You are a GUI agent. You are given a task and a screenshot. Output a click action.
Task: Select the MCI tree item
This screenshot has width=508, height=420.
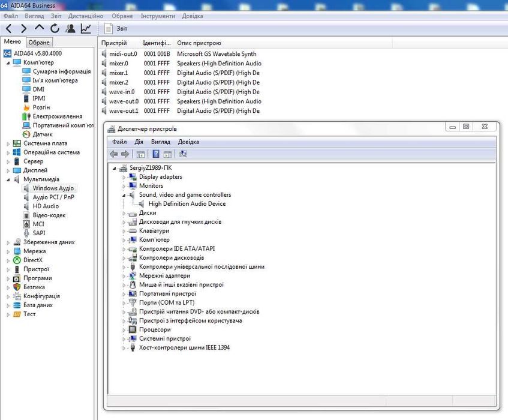coord(38,224)
